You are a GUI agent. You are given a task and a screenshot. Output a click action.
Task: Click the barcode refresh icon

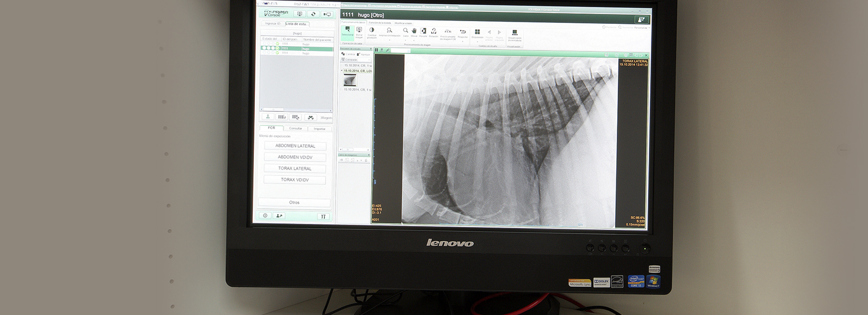(x=296, y=117)
